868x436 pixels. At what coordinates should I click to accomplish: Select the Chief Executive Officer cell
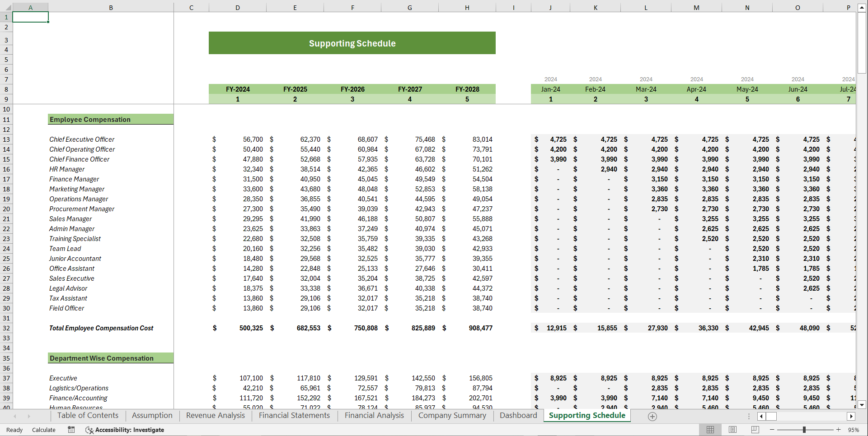pos(82,139)
